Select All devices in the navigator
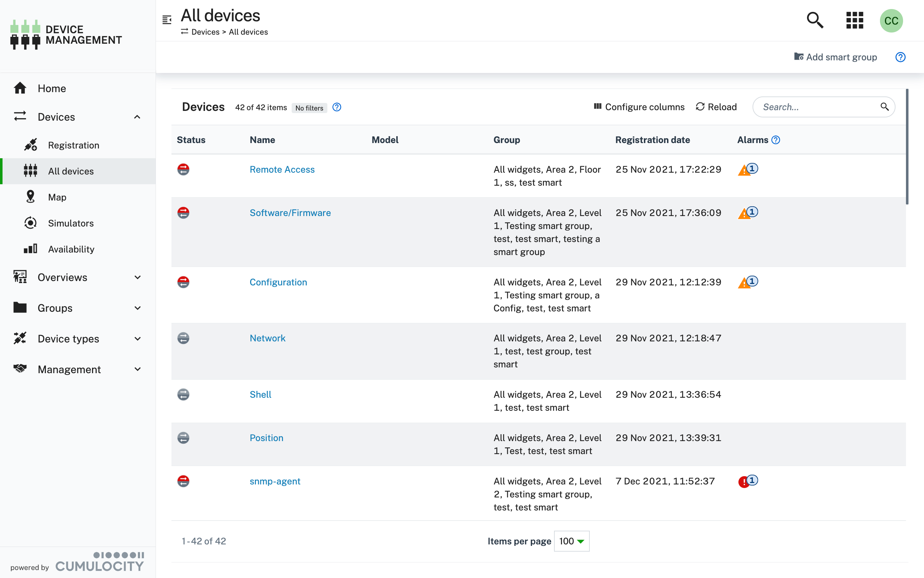Viewport: 924px width, 578px height. click(x=78, y=171)
